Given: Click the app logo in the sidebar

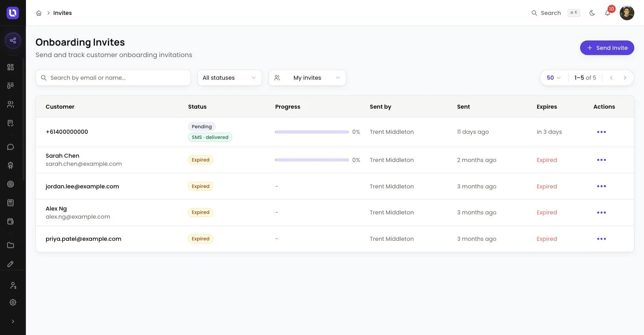Looking at the screenshot, I should click(x=13, y=13).
